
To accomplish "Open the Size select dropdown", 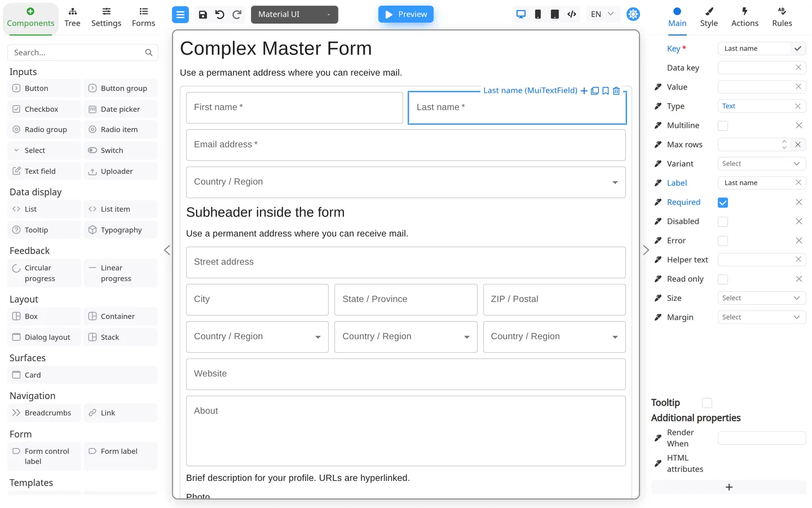I will pyautogui.click(x=762, y=298).
